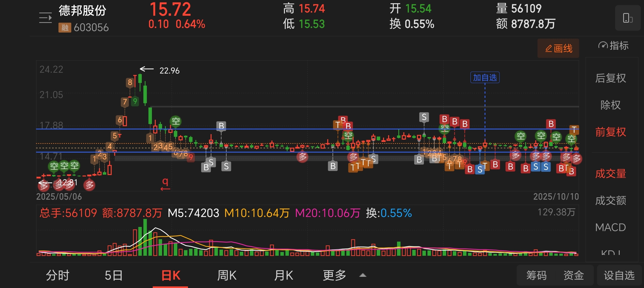Tap the 融 margin badge icon
This screenshot has width=644, height=288.
pyautogui.click(x=65, y=27)
